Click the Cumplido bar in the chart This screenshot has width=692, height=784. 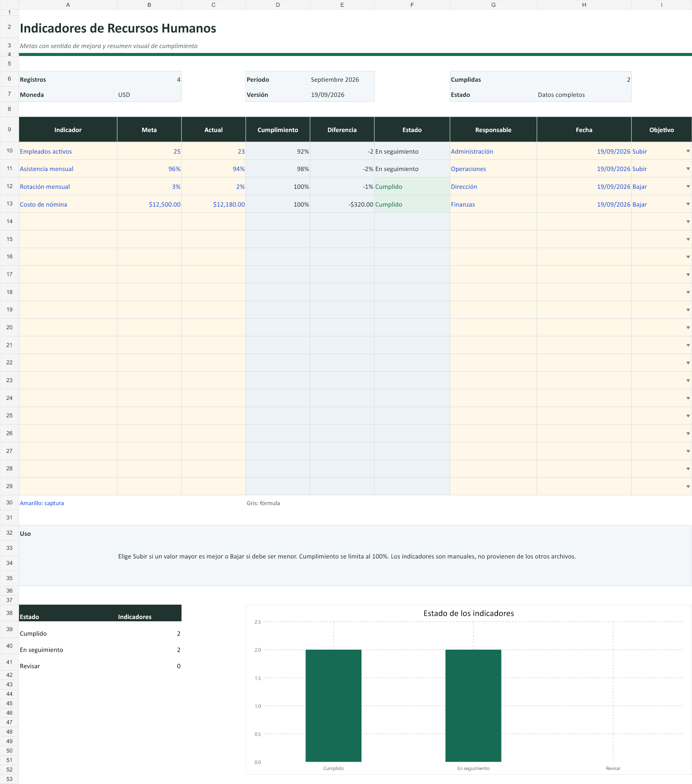[333, 705]
